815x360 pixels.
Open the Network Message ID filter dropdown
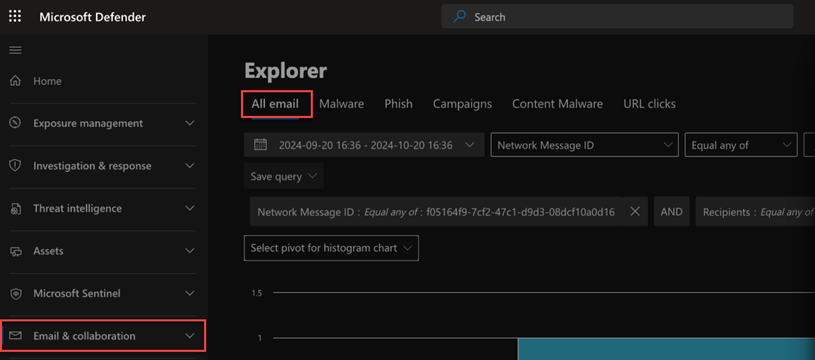point(584,145)
